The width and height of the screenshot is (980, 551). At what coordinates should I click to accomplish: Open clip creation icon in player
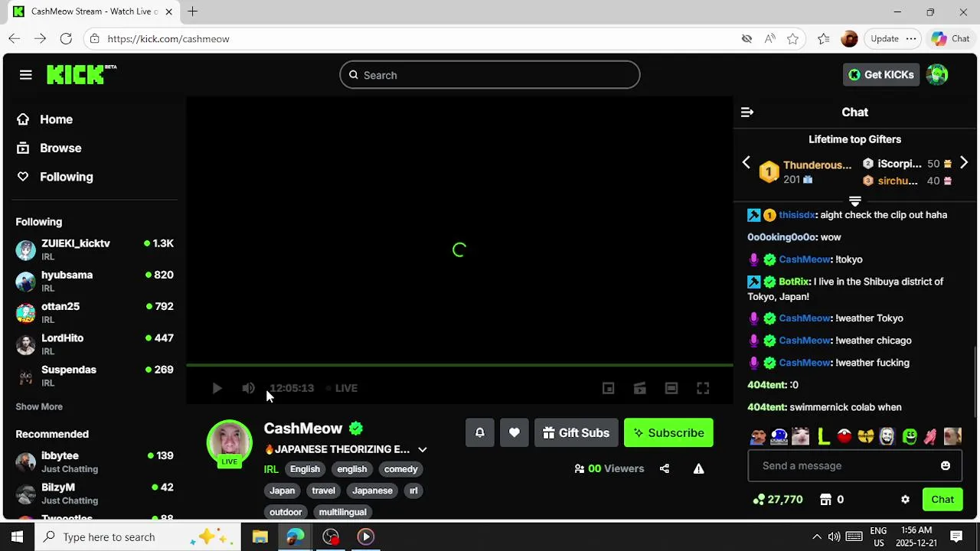(x=639, y=388)
